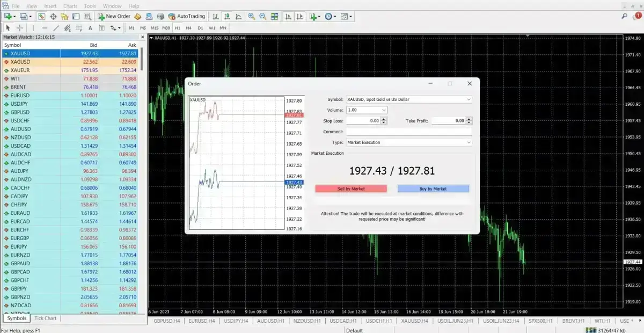Toggle AutoTrading on
This screenshot has height=333, width=644.
(x=186, y=16)
